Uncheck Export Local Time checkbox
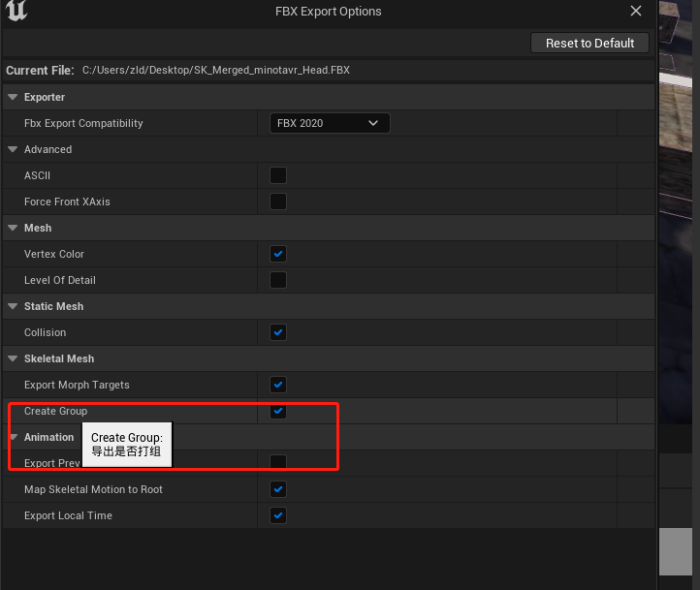This screenshot has height=590, width=700. (x=278, y=515)
